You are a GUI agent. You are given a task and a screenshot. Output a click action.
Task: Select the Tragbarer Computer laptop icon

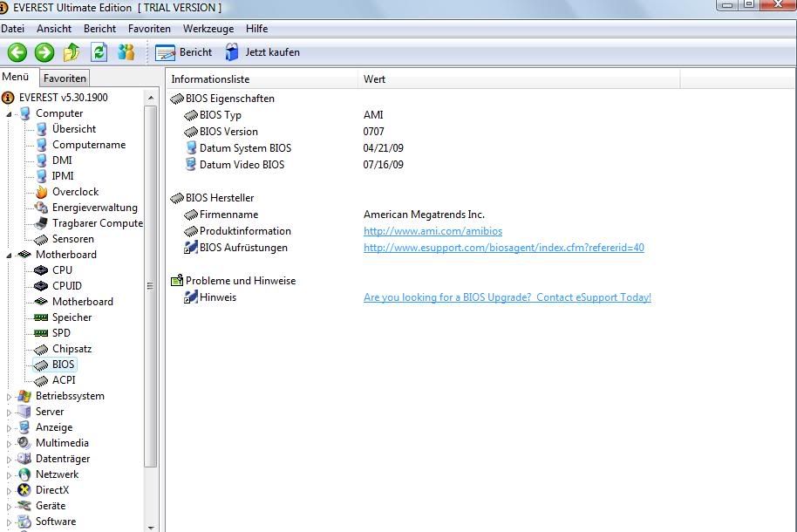(x=41, y=223)
